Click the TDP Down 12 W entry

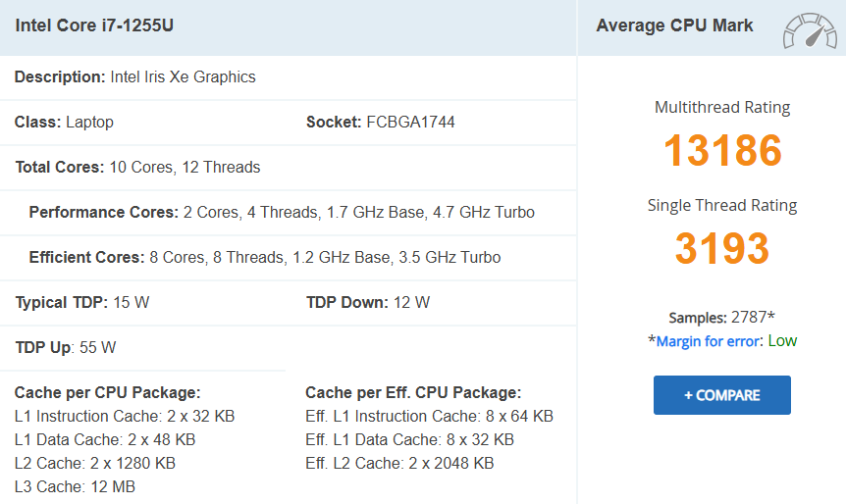coord(368,302)
